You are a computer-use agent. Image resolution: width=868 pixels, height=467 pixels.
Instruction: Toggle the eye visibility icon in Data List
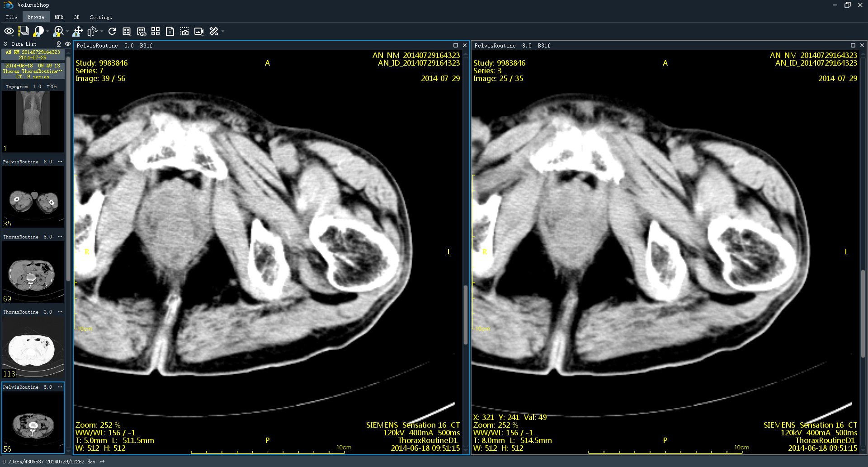68,44
